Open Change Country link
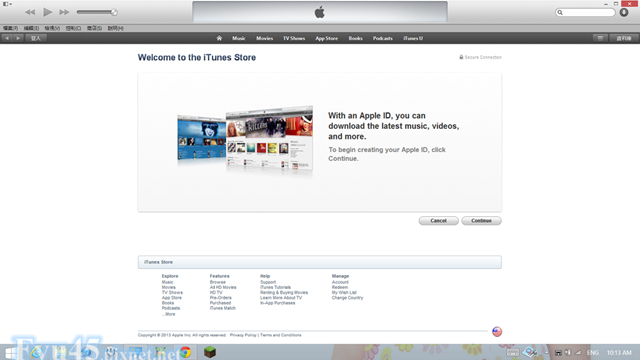This screenshot has height=360, width=640. [x=347, y=298]
